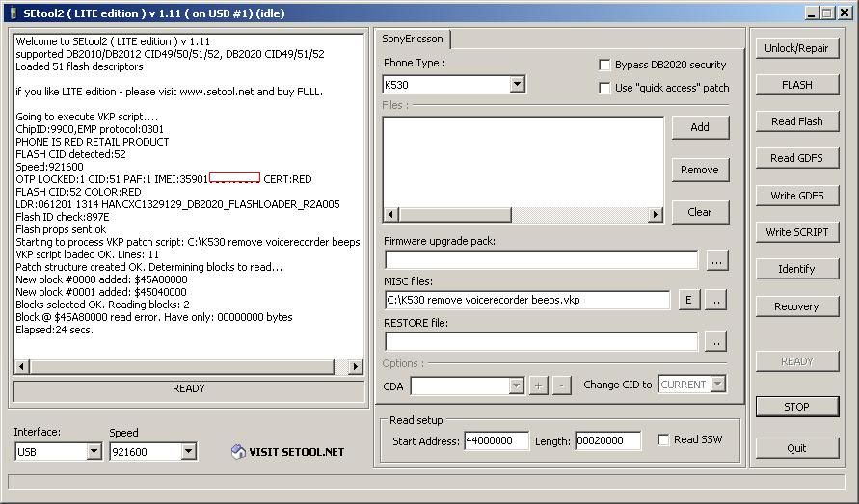Click the Write SCRIPT button
The image size is (859, 504).
click(796, 232)
